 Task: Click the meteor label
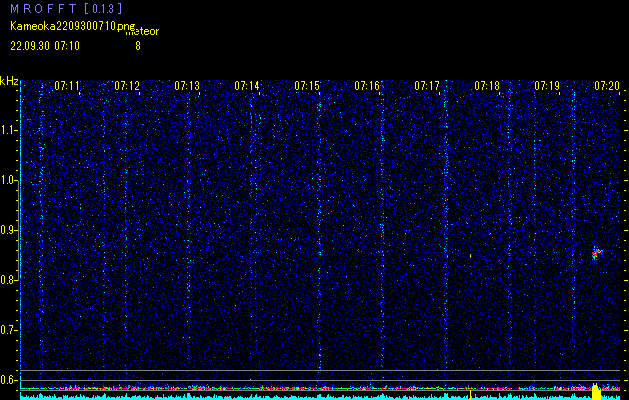pyautogui.click(x=142, y=32)
